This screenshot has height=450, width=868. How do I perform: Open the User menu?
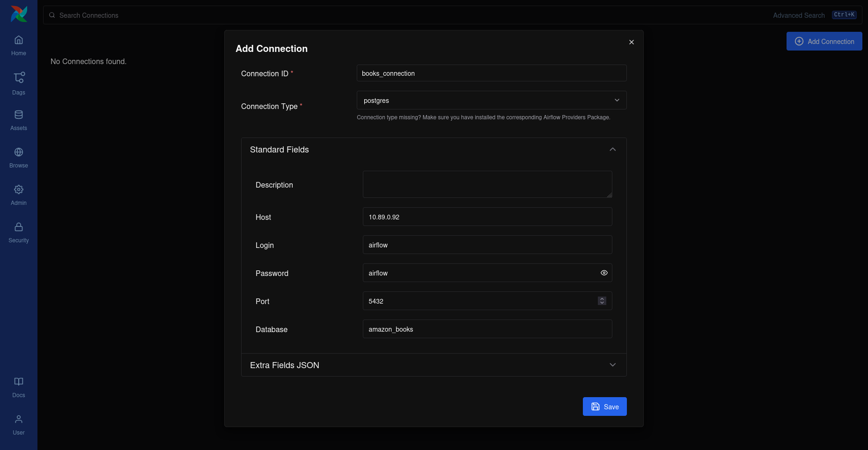coord(19,425)
